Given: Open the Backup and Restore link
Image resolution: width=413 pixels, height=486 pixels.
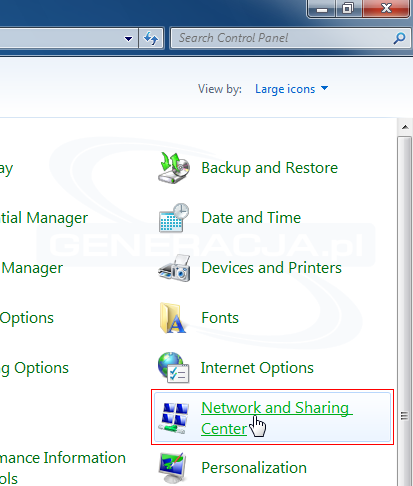Looking at the screenshot, I should [x=269, y=168].
